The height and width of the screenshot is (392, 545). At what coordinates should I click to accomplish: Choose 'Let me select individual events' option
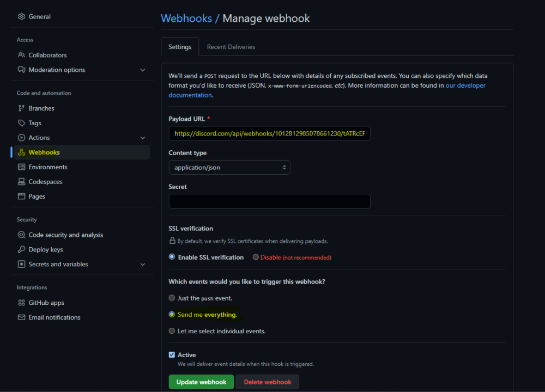[172, 331]
